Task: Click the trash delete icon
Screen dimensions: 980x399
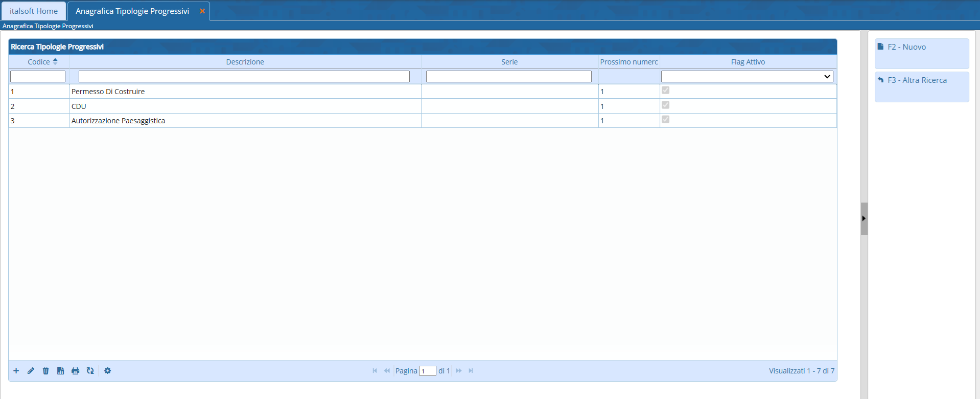Action: click(x=46, y=371)
